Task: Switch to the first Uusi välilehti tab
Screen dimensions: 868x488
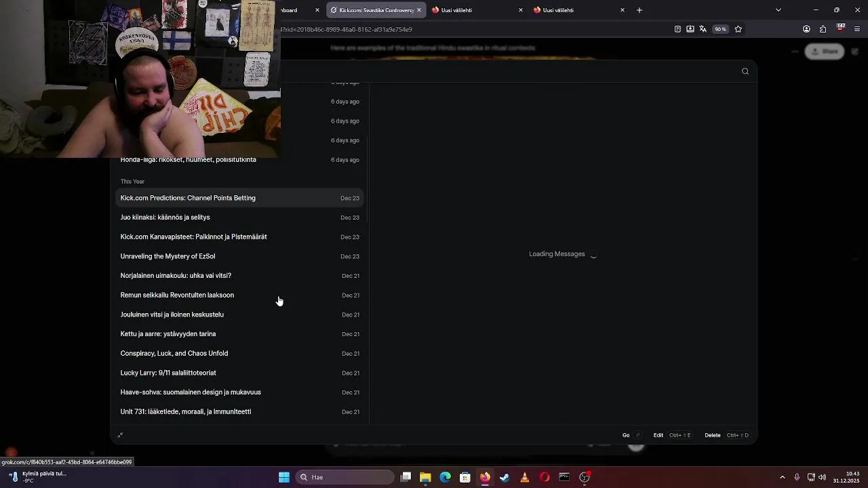Action: pyautogui.click(x=477, y=10)
